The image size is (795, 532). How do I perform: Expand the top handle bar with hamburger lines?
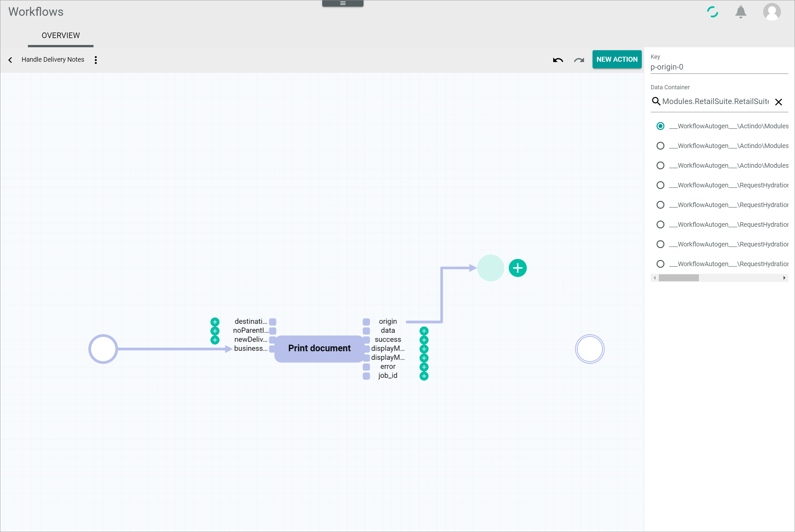tap(343, 3)
